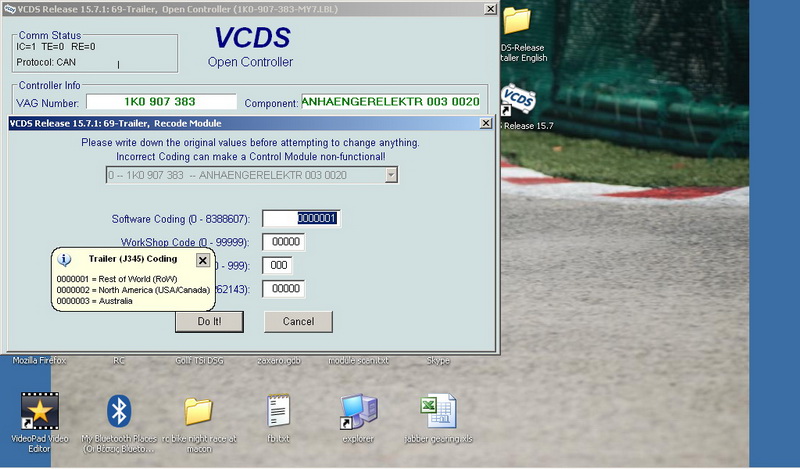The image size is (800, 469).
Task: Open the VideoPad Video Editor desktop shortcut
Action: click(x=39, y=411)
